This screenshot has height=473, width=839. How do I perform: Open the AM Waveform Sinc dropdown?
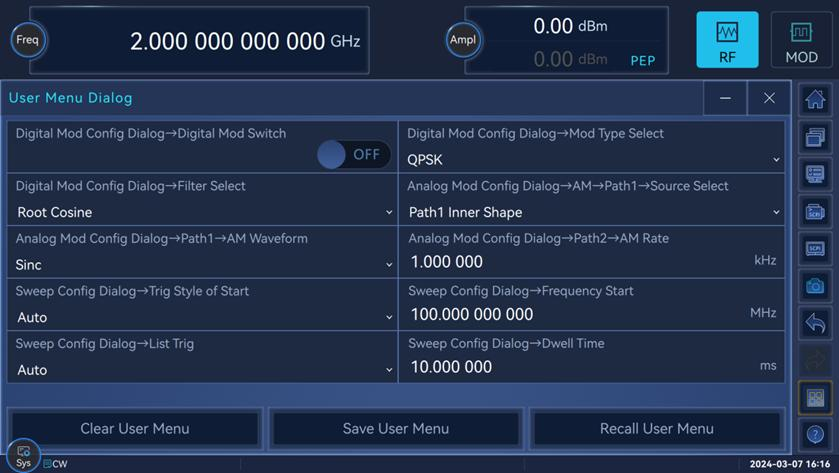pos(203,265)
